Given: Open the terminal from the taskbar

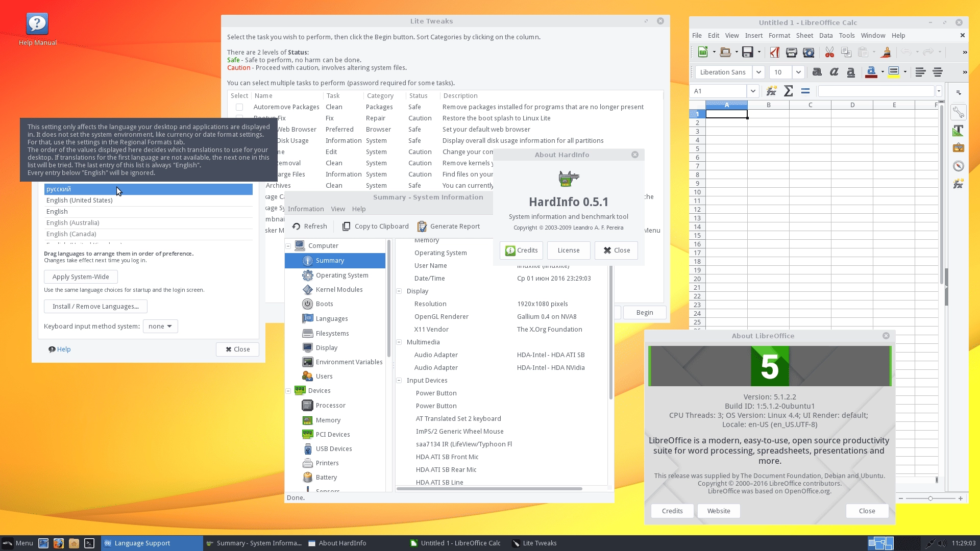Looking at the screenshot, I should coord(89,543).
